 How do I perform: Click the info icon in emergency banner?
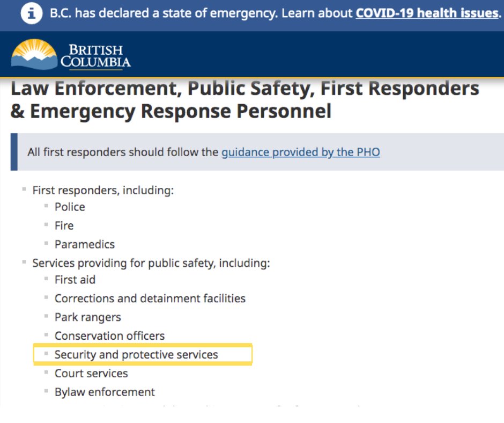coord(31,13)
